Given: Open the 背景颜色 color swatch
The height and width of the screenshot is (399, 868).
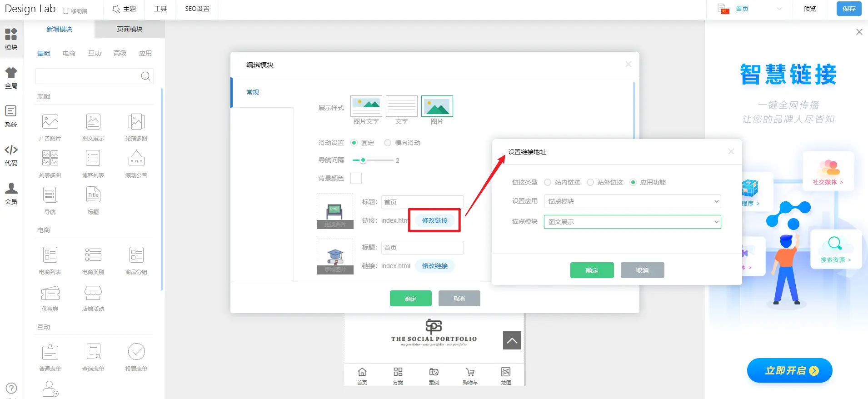Looking at the screenshot, I should (356, 178).
